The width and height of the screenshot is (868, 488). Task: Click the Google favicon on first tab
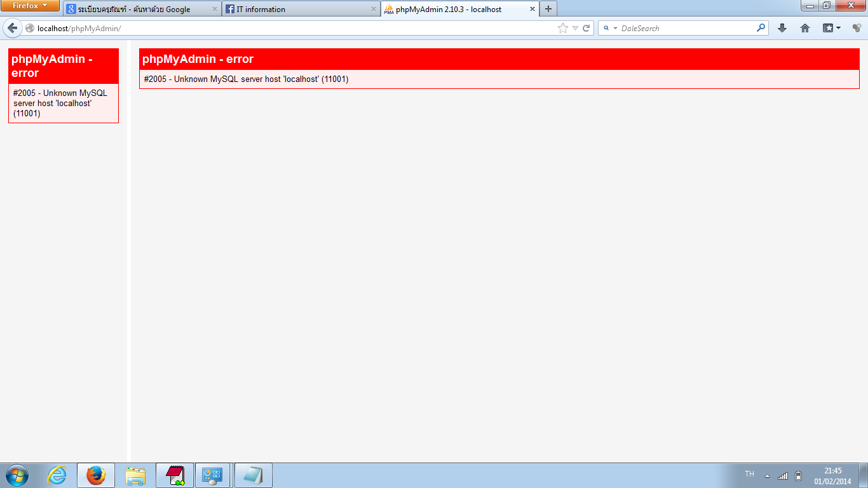point(71,9)
